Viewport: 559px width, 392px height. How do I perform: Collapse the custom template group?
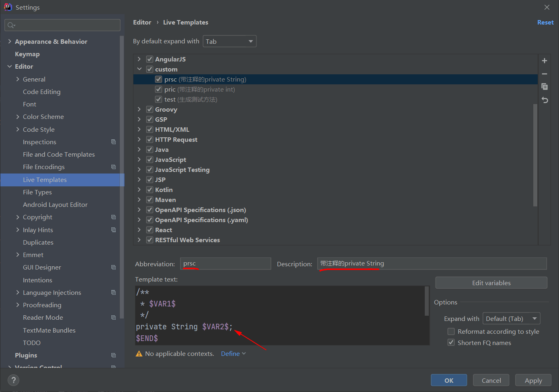tap(139, 69)
